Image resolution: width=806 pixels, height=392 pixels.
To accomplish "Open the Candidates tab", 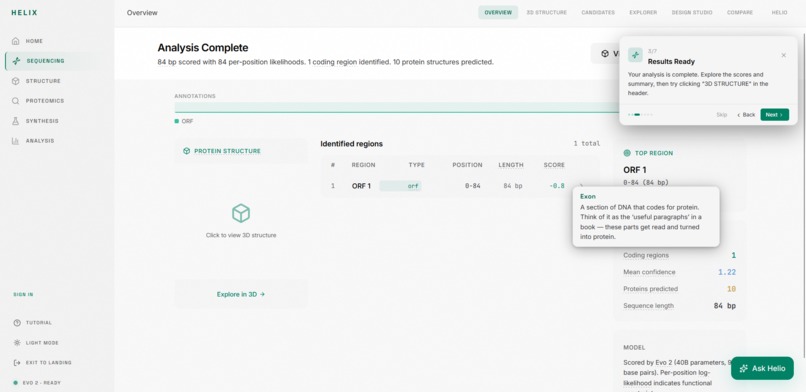I will [x=598, y=12].
